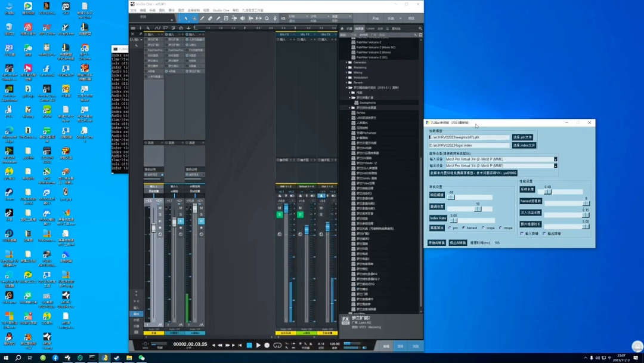Enable the 输出降噪 output denoise checkbox

544,233
